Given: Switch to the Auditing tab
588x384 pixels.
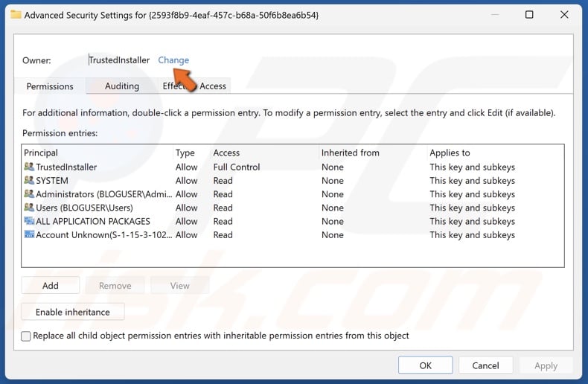Looking at the screenshot, I should pos(122,86).
